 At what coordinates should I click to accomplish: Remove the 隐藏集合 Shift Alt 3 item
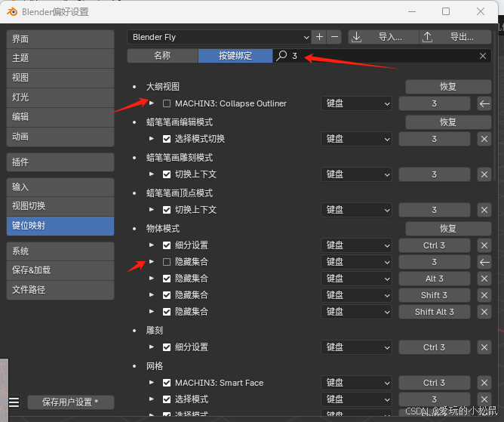(484, 312)
